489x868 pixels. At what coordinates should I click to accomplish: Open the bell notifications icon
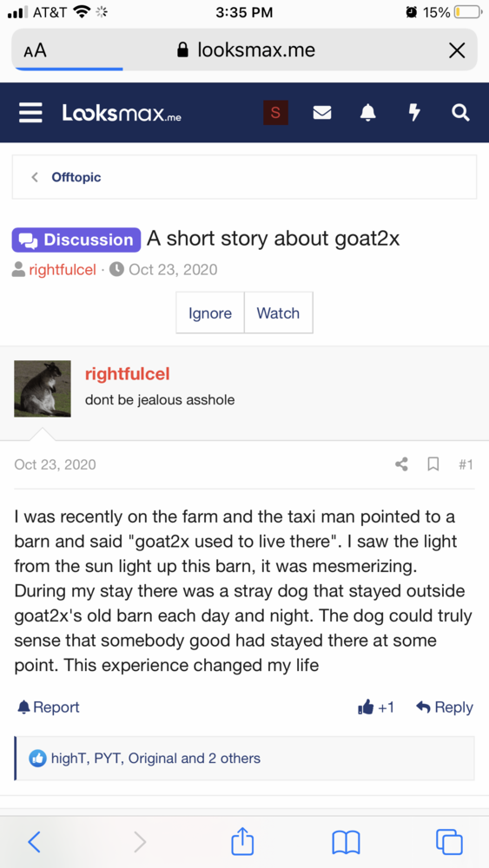(368, 113)
